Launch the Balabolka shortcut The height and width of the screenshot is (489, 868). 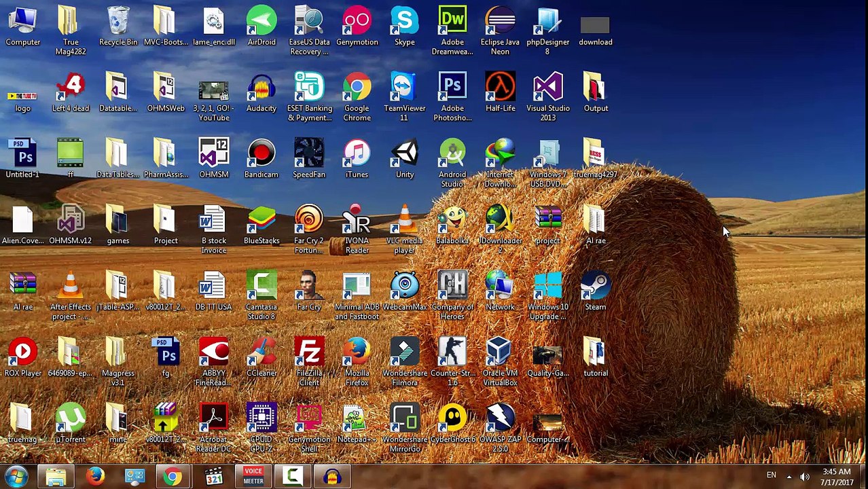tap(452, 225)
